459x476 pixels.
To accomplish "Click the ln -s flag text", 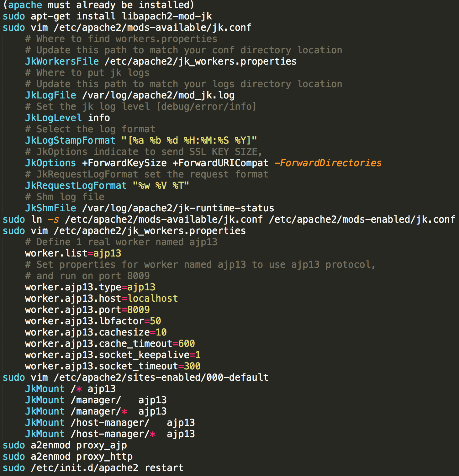I will 53,219.
